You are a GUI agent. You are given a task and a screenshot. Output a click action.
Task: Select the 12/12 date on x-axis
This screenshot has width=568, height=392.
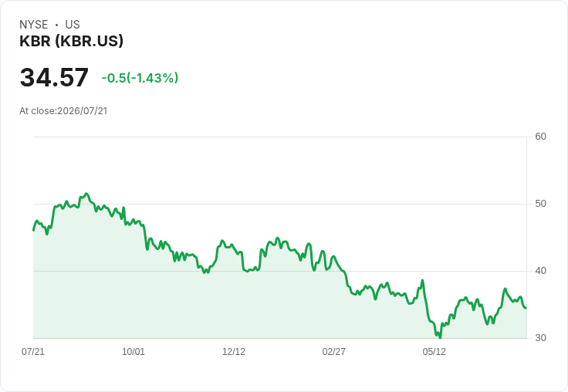(x=234, y=351)
